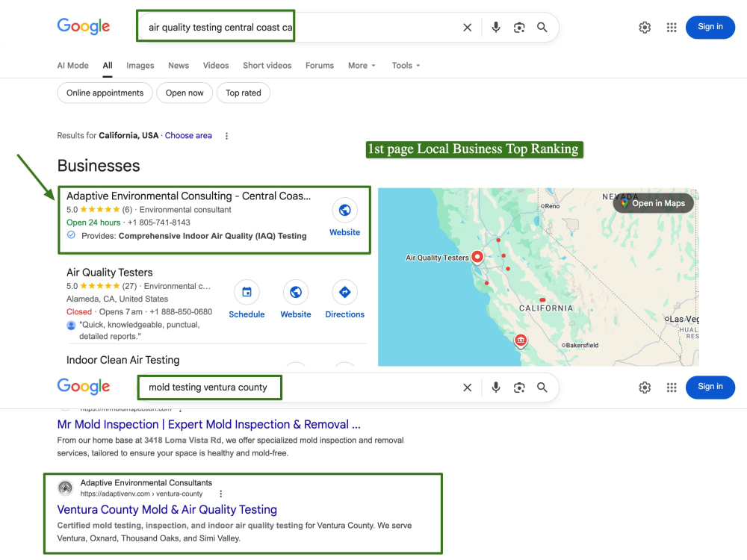Start voice search in the lower search bar

click(496, 387)
